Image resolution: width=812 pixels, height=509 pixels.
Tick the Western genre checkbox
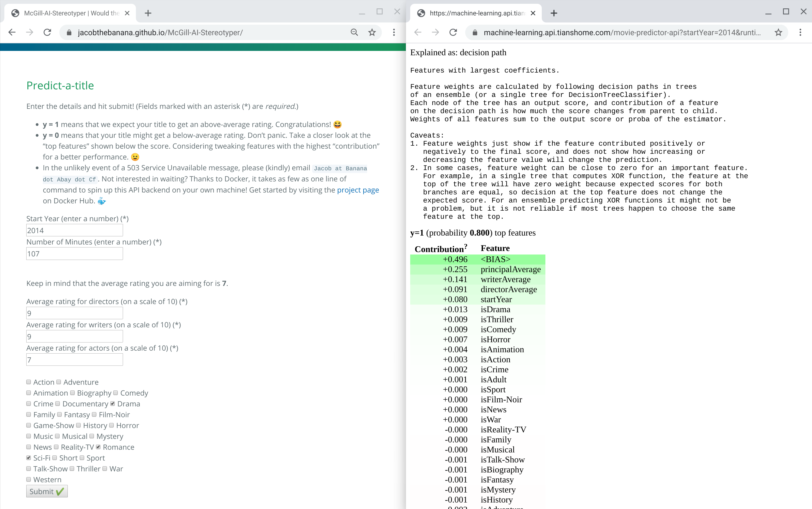coord(29,479)
